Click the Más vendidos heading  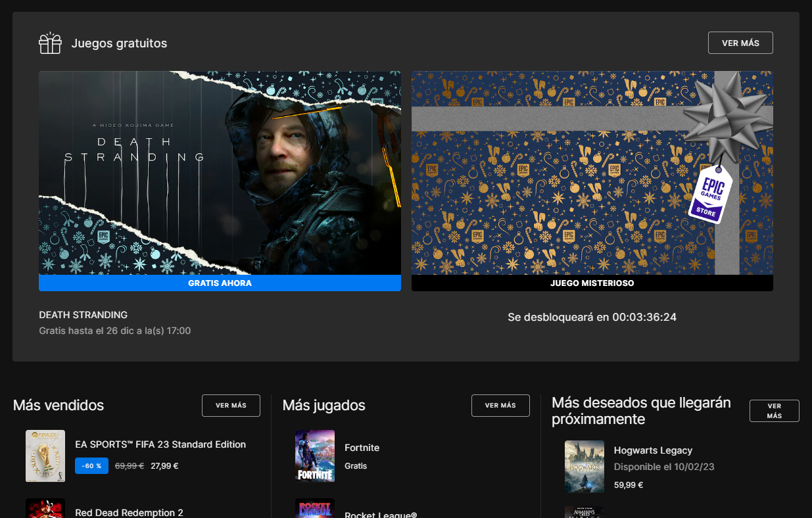tap(59, 406)
